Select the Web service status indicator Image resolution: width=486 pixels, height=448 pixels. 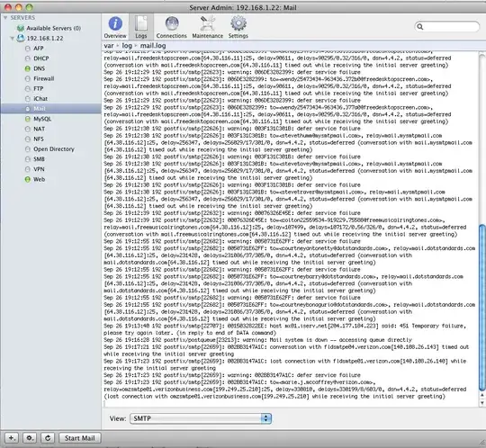pos(28,179)
